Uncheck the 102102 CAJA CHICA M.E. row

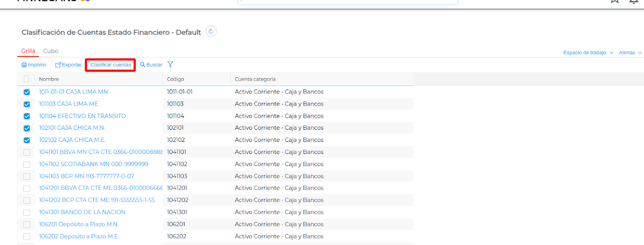(27, 140)
